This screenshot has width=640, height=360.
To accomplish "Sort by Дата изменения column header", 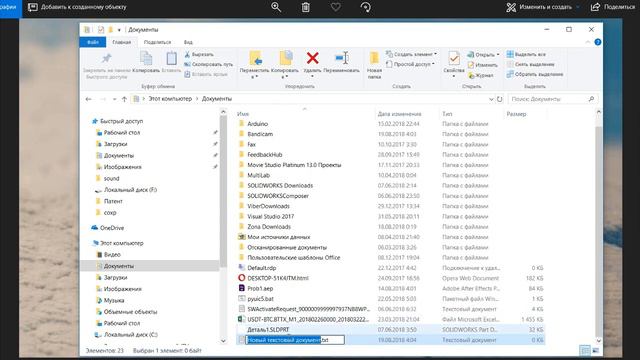I will 399,114.
